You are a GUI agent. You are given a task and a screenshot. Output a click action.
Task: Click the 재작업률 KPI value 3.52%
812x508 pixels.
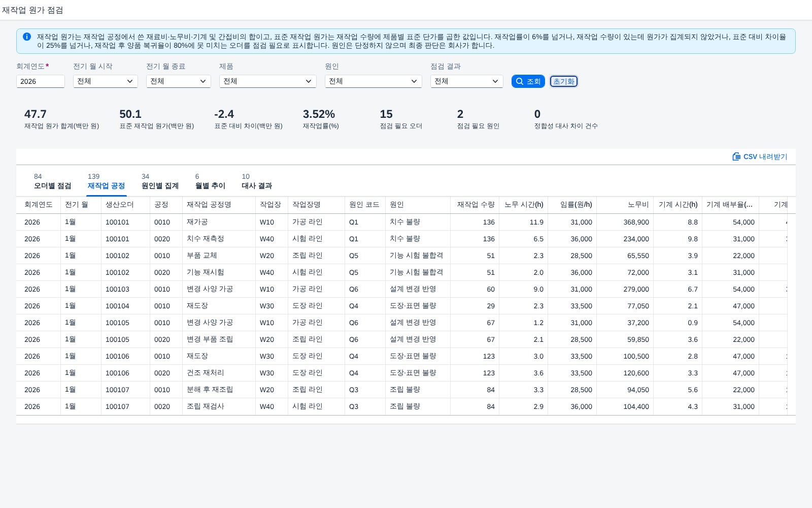[319, 114]
